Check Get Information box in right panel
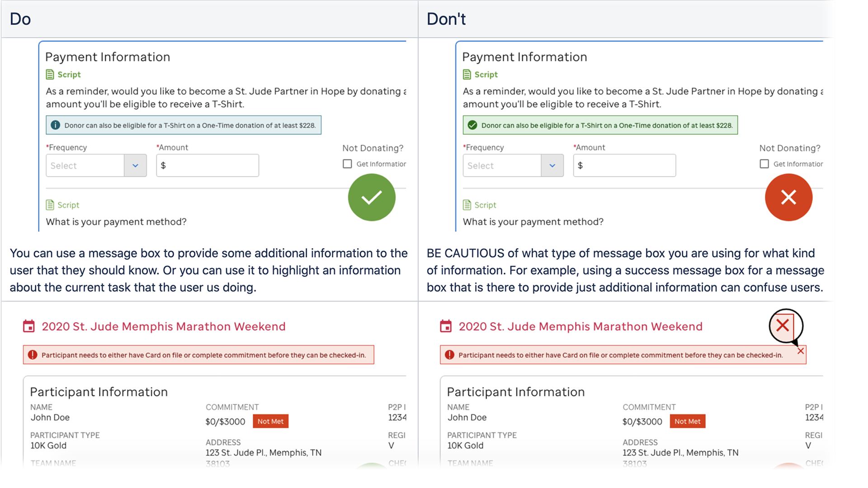 pos(764,164)
